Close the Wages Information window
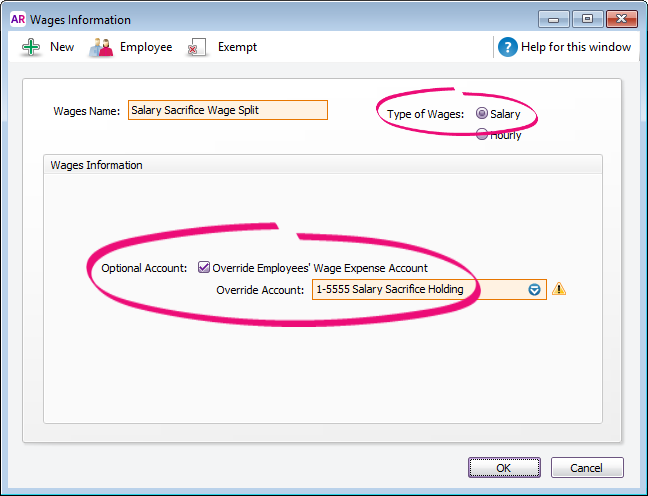This screenshot has height=496, width=648. [x=620, y=18]
